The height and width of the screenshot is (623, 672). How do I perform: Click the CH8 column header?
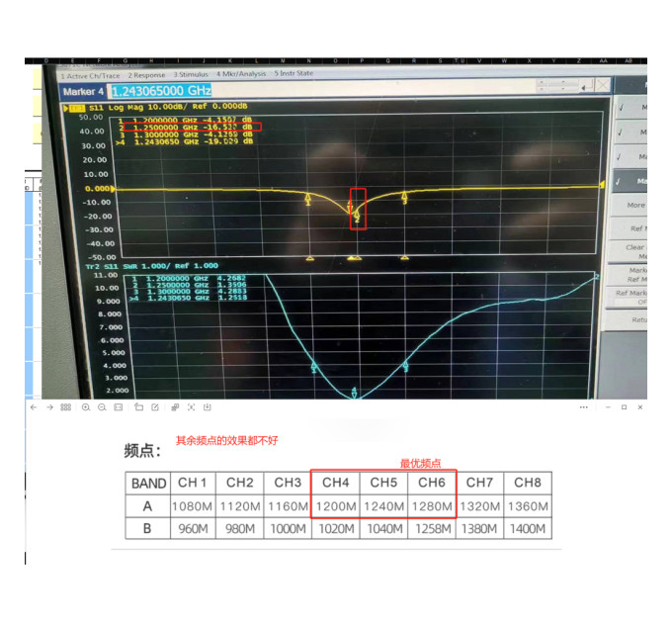pyautogui.click(x=528, y=484)
